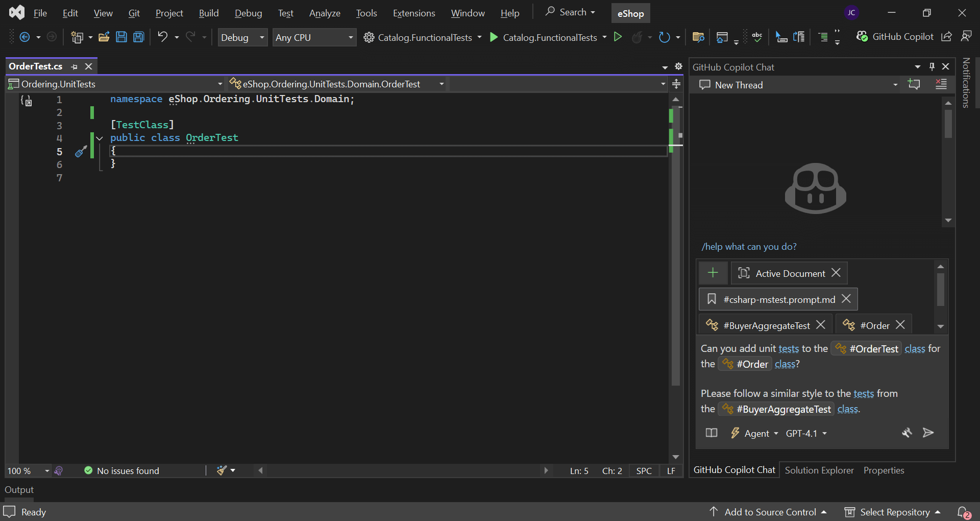This screenshot has height=521, width=980.
Task: Open the solution configurations Debug dropdown
Action: (x=242, y=37)
